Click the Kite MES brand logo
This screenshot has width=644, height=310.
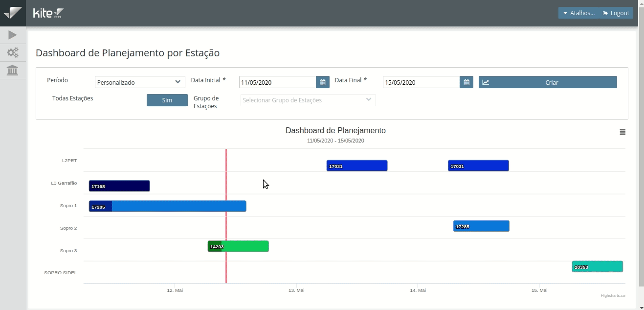(48, 13)
